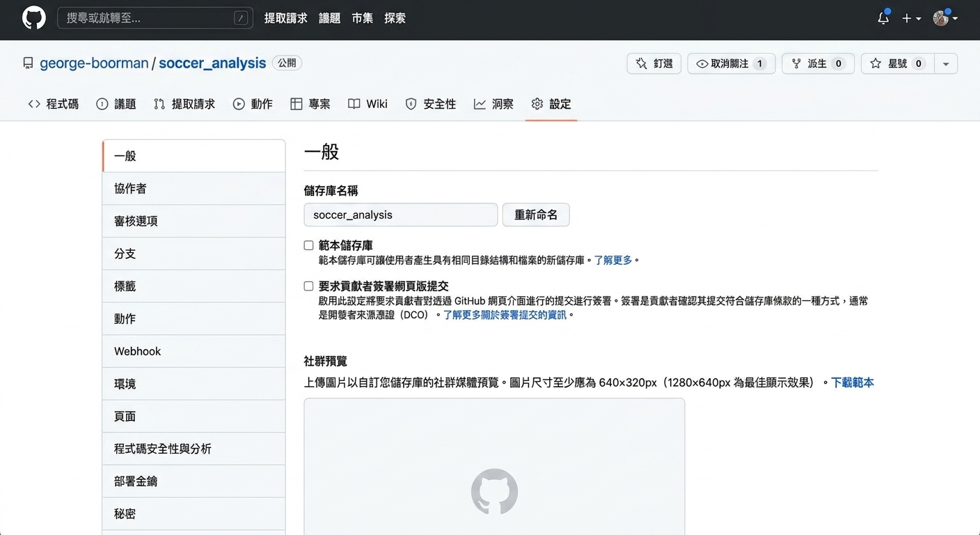Image resolution: width=980 pixels, height=535 pixels.
Task: Open the 了解更多關於簽署提交的資訊 link
Action: 505,315
